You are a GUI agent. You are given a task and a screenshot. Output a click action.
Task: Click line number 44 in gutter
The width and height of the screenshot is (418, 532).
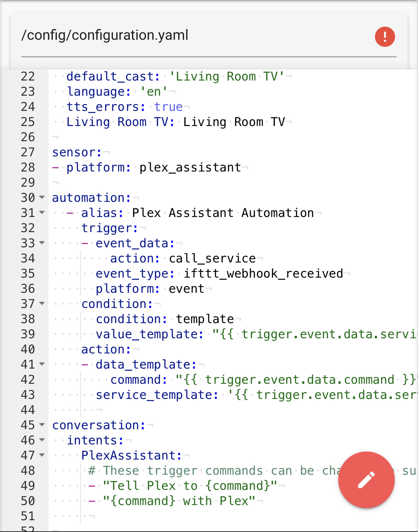click(28, 410)
